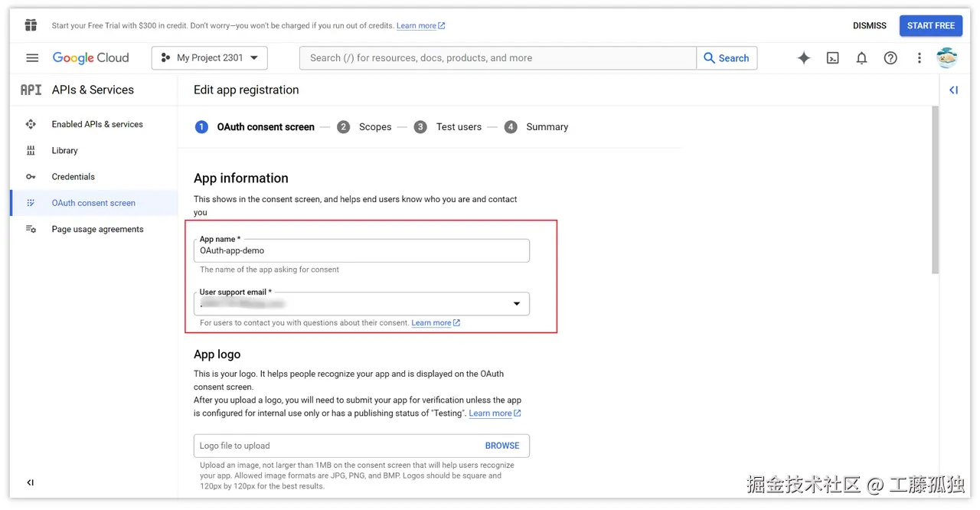
Task: Click your profile avatar picture
Action: [x=947, y=57]
